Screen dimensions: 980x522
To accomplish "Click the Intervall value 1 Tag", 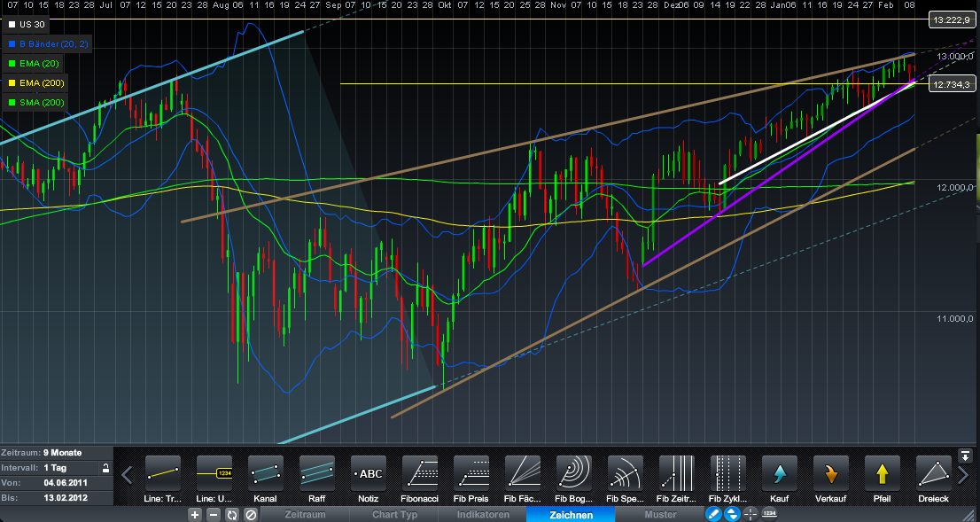I will point(55,468).
